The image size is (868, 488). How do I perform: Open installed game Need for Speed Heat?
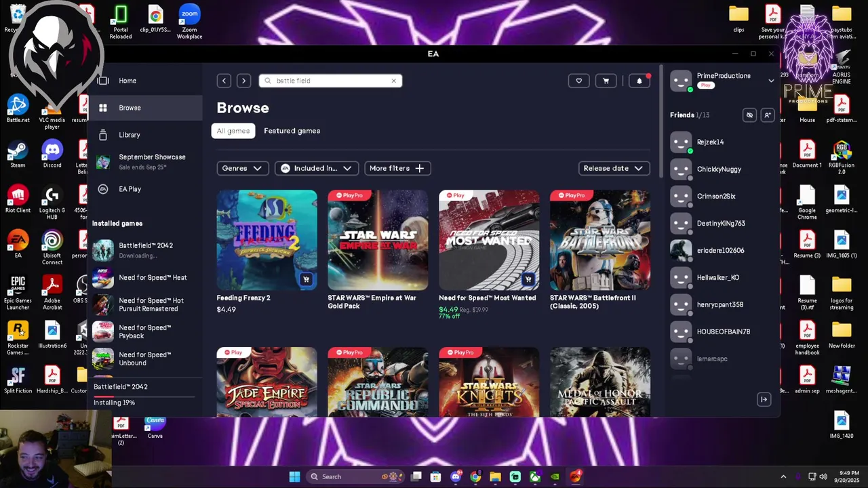click(145, 277)
